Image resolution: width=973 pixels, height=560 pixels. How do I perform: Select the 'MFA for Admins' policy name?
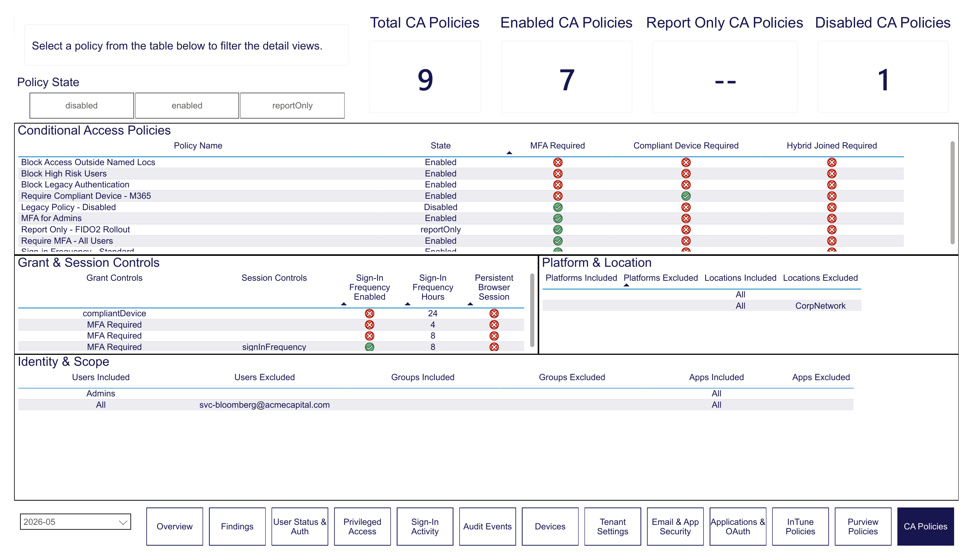pyautogui.click(x=51, y=218)
